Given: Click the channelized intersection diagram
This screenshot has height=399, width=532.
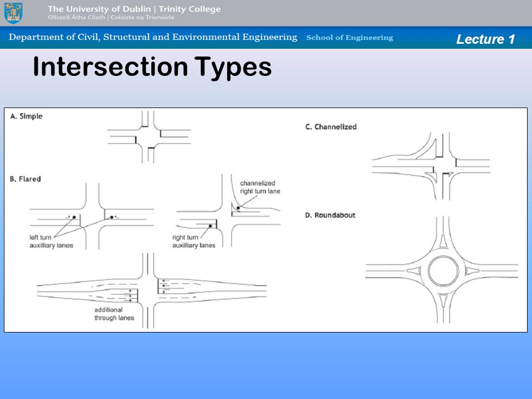Looking at the screenshot, I should 431,166.
